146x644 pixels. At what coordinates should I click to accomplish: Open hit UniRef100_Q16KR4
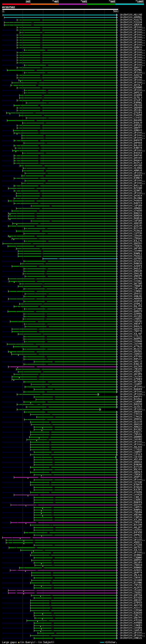click(131, 95)
